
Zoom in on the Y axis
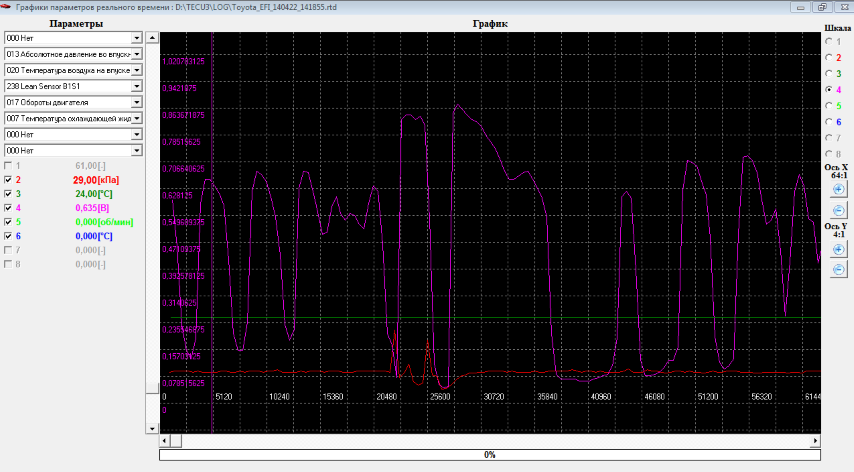click(838, 249)
